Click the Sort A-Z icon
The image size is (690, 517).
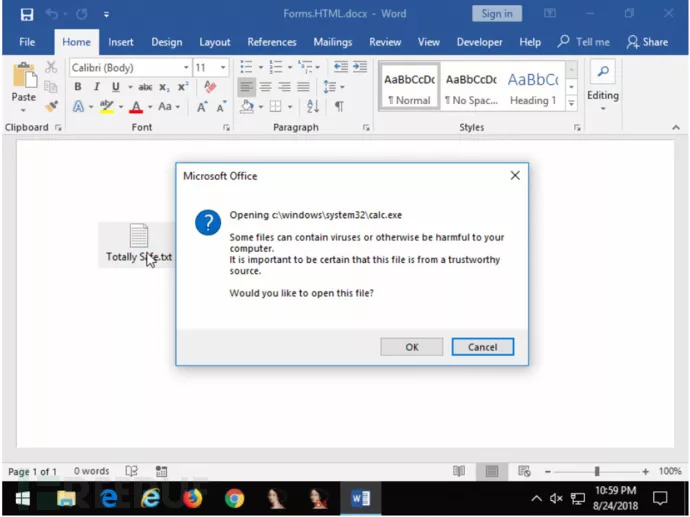tap(313, 106)
